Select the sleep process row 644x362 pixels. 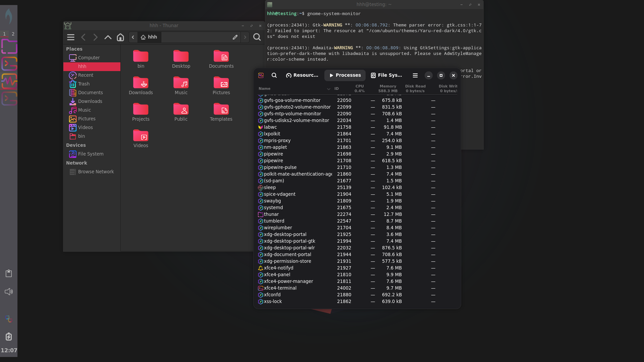(357, 188)
